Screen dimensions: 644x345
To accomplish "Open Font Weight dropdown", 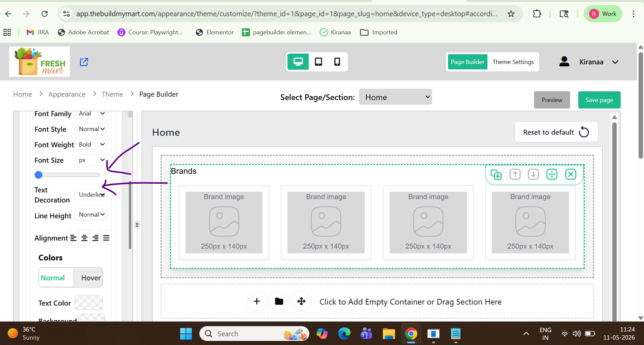I will pyautogui.click(x=91, y=145).
